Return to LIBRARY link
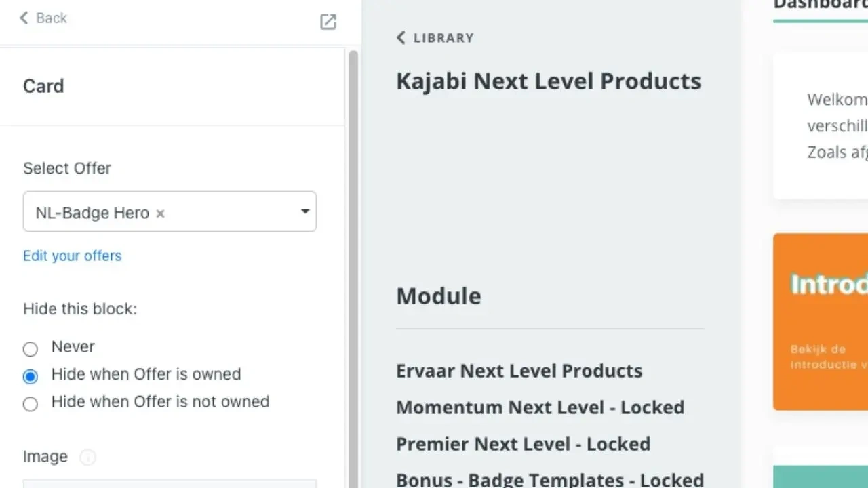 [443, 38]
